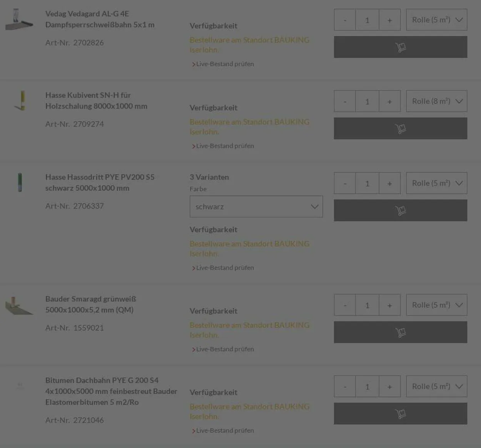Add Bauder Smaragd grünweiß to cart

pos(400,332)
